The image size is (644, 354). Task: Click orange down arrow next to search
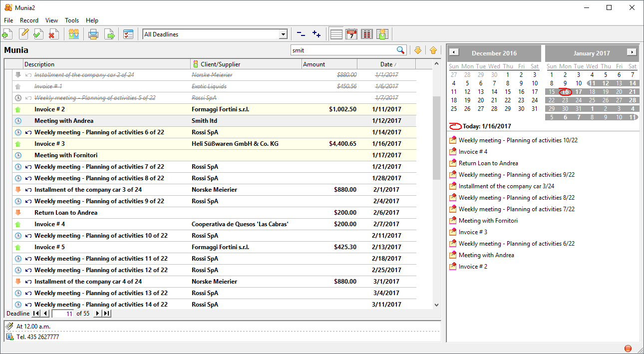pyautogui.click(x=418, y=50)
